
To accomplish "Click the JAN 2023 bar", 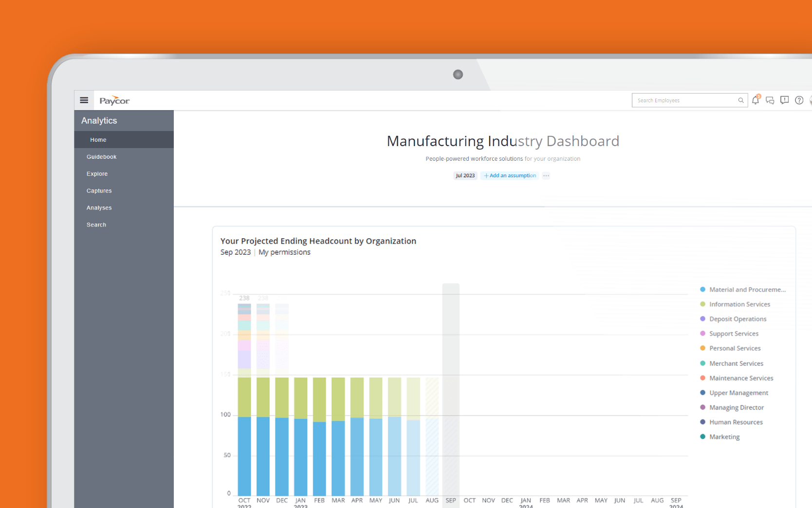I will [x=301, y=437].
